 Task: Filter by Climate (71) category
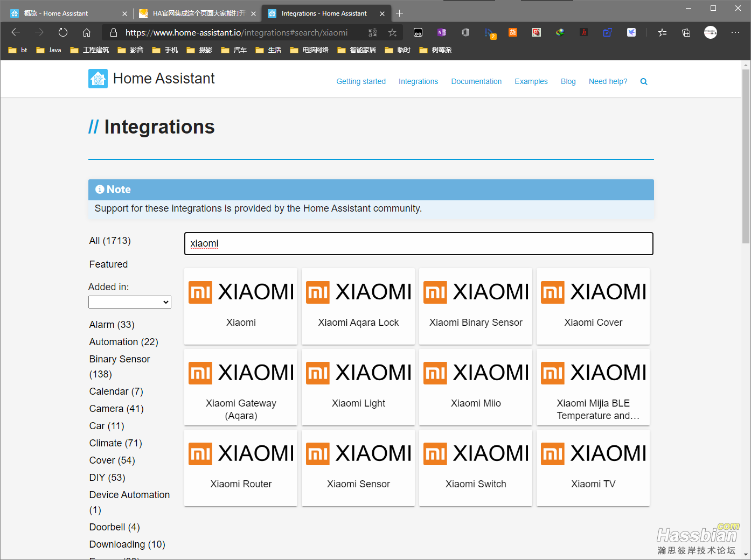(x=116, y=443)
